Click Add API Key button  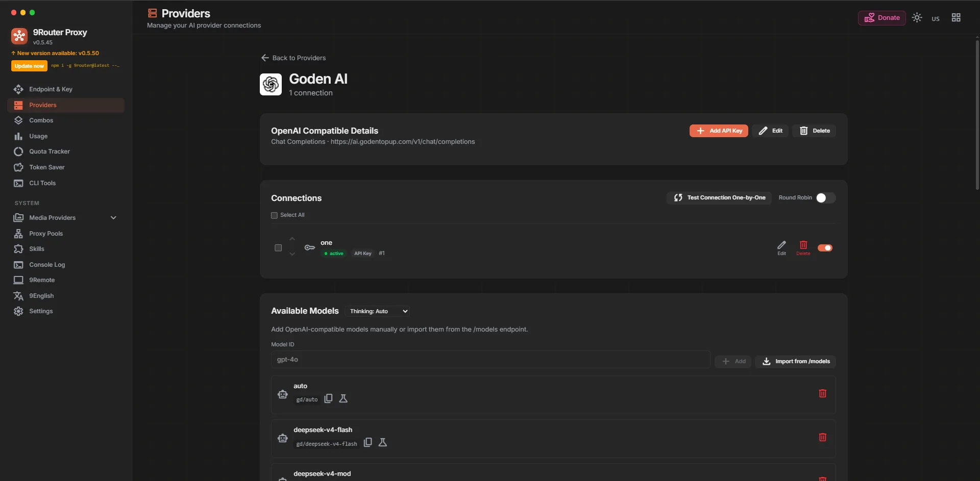click(x=719, y=131)
